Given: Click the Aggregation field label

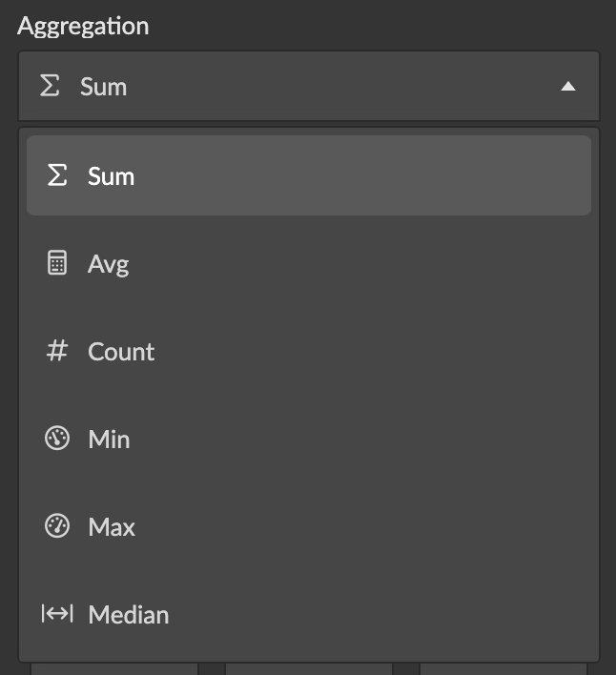Looking at the screenshot, I should coord(83,26).
